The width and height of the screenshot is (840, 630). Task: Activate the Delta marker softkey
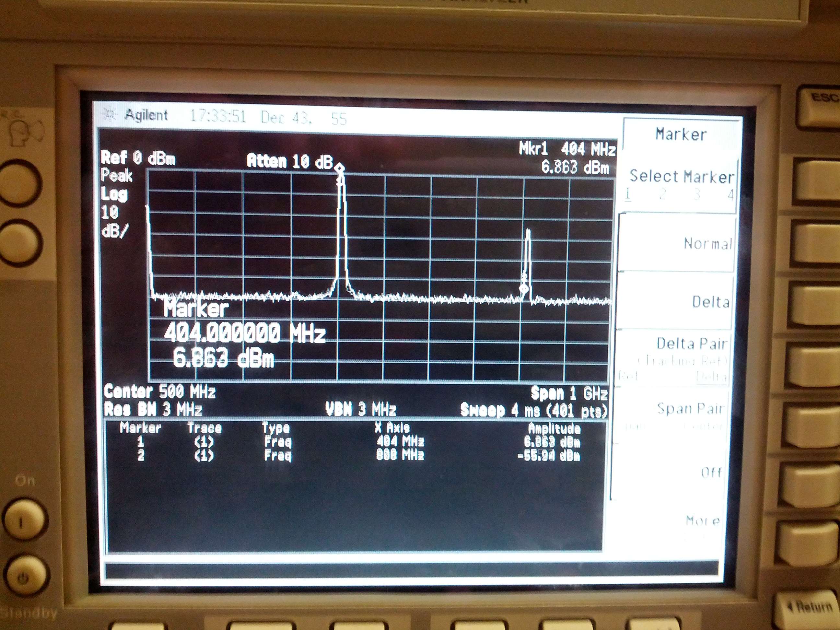[710, 302]
